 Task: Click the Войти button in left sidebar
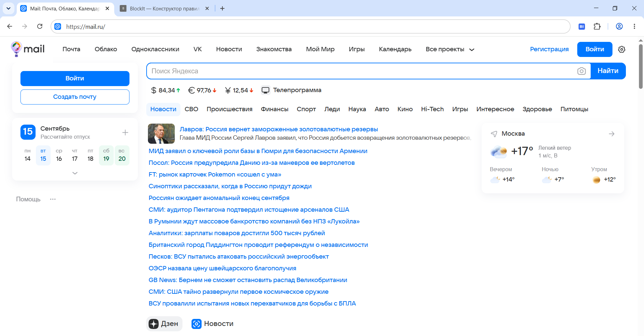(x=75, y=78)
